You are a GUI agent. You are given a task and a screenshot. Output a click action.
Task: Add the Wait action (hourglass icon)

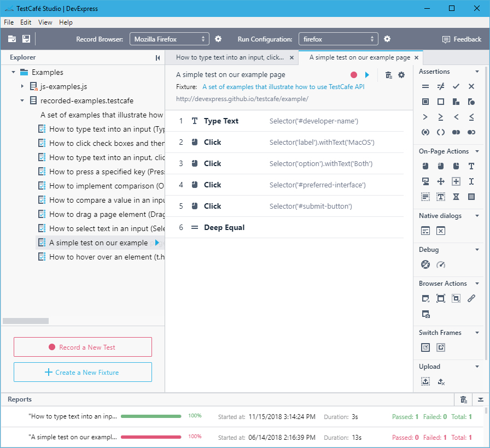coord(456,197)
